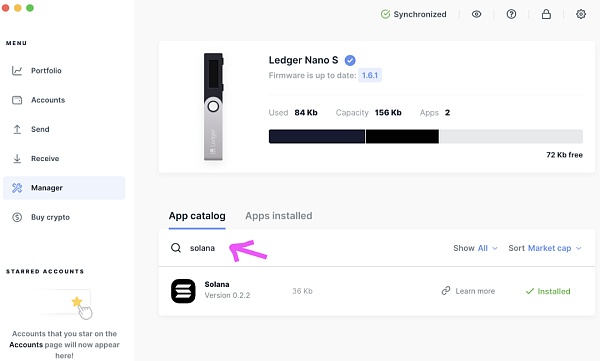The width and height of the screenshot is (600, 361).
Task: Open the Buy crypto coin icon
Action: 17,217
